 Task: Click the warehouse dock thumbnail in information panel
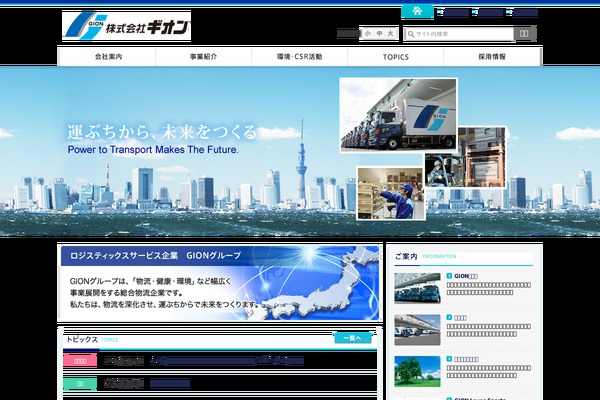(x=417, y=330)
